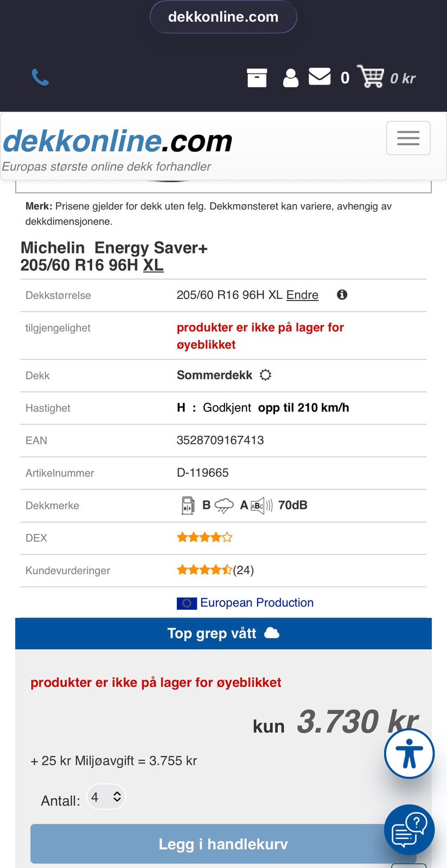Click the tire size info icon
This screenshot has height=868, width=447.
tap(342, 295)
